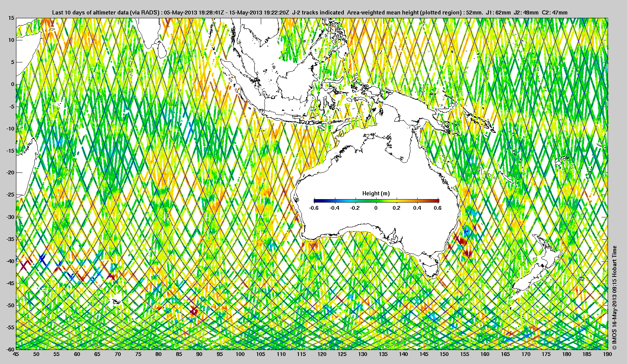627x364 pixels.
Task: Click the "0.4" colorbar tick label
Action: [x=418, y=208]
